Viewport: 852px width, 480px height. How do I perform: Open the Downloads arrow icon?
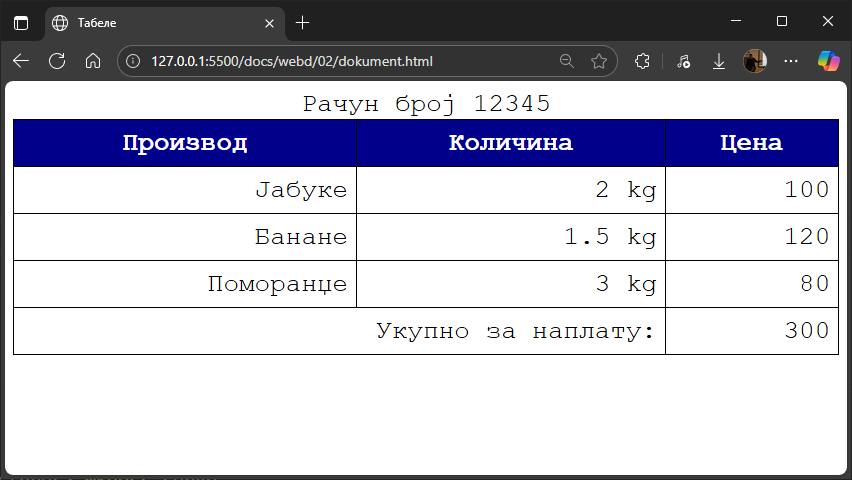[x=718, y=61]
